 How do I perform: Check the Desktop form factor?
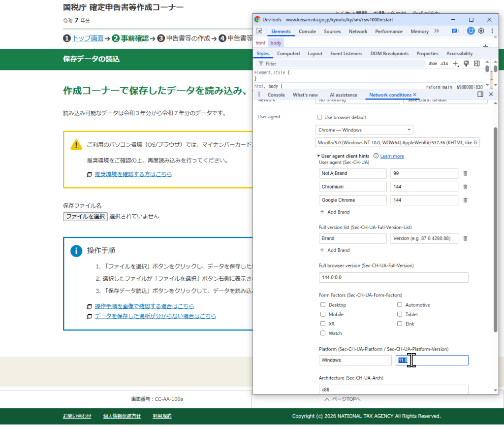[323, 305]
